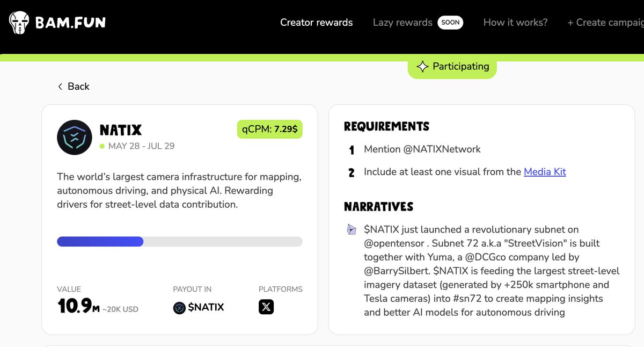
Task: Click the PLATFORMS label
Action: coord(280,289)
